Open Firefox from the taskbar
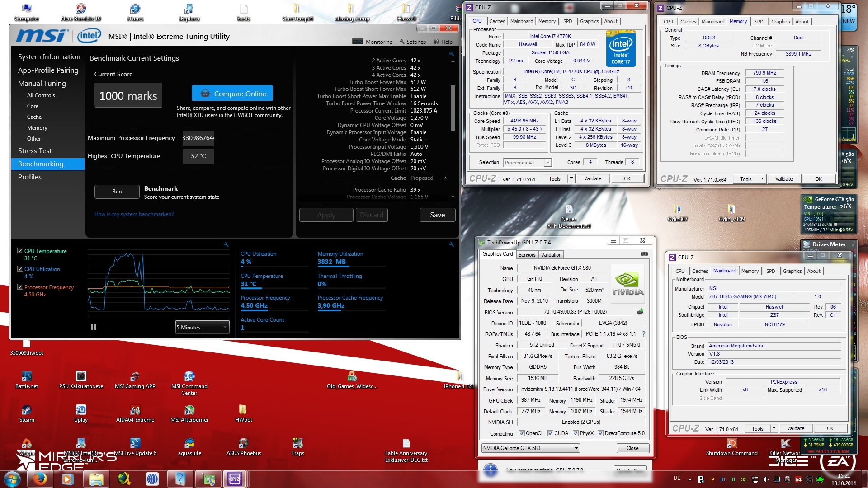Viewport: 868px width, 488px height. [x=40, y=479]
